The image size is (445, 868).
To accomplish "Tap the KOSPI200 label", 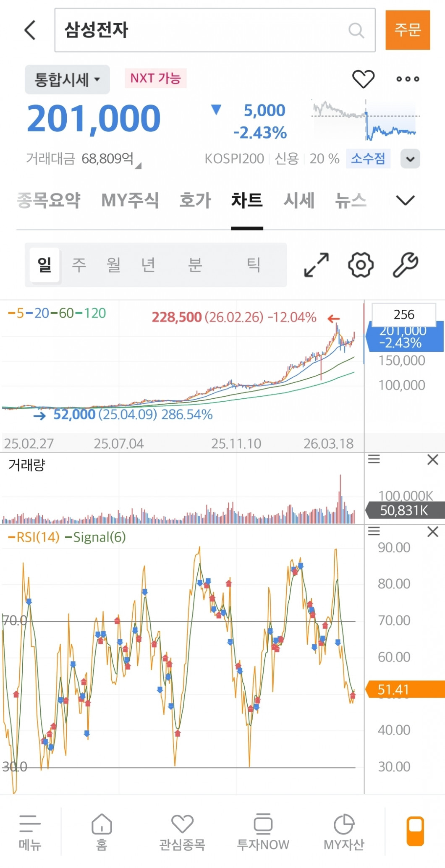I will [234, 159].
